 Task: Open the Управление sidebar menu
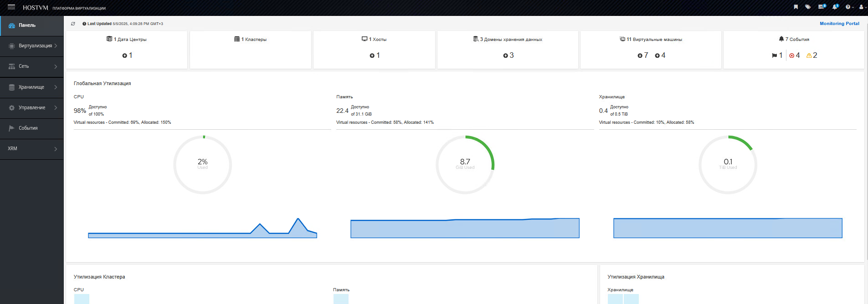coord(32,108)
